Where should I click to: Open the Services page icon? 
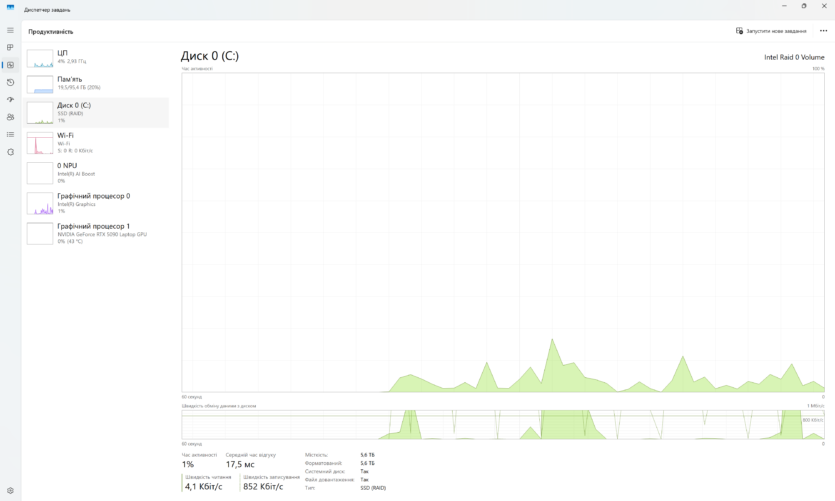(10, 152)
